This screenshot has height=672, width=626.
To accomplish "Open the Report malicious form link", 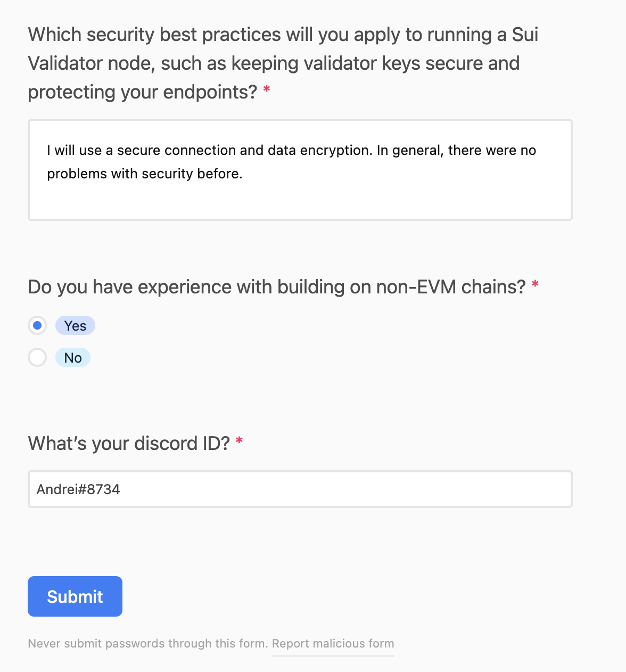I will [x=333, y=643].
